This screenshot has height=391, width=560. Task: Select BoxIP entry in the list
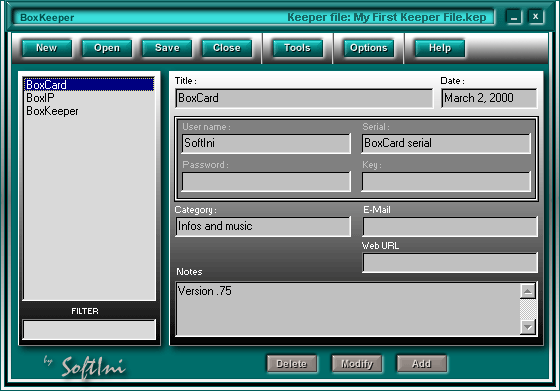click(x=89, y=98)
